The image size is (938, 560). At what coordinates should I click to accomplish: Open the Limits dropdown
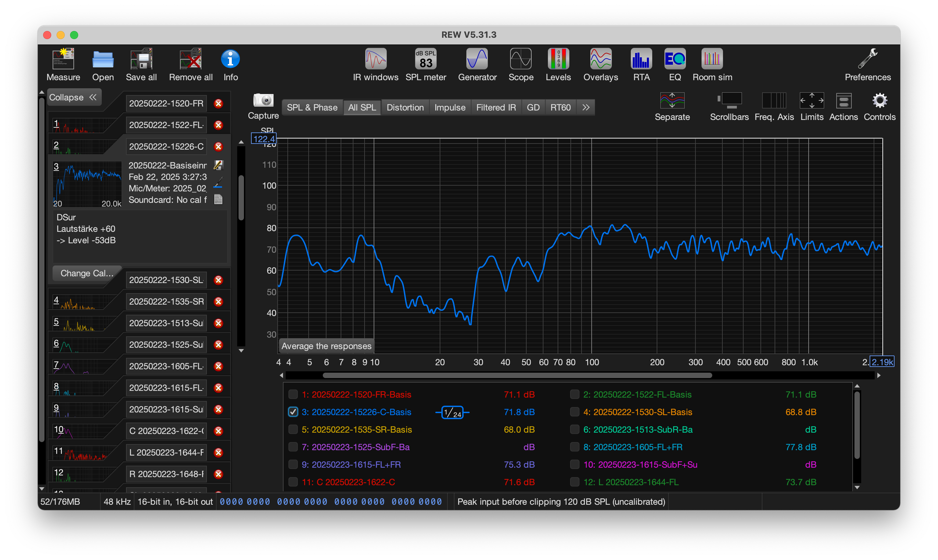[x=812, y=101]
